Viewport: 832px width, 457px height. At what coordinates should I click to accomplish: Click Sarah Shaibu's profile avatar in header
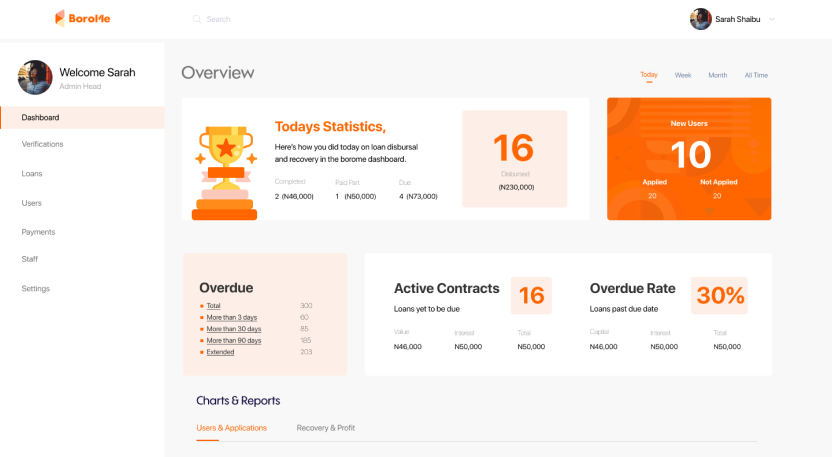(x=700, y=19)
